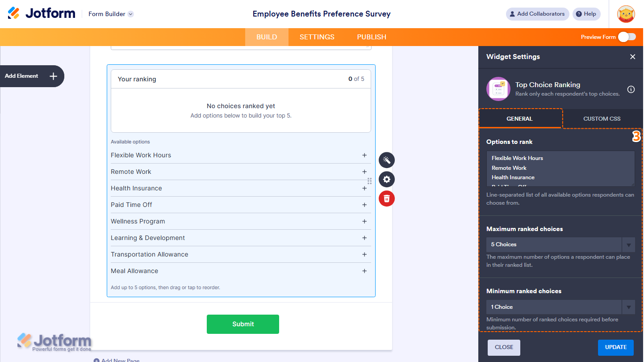644x362 pixels.
Task: Click the 'Your ranking' header text
Action: [x=137, y=79]
